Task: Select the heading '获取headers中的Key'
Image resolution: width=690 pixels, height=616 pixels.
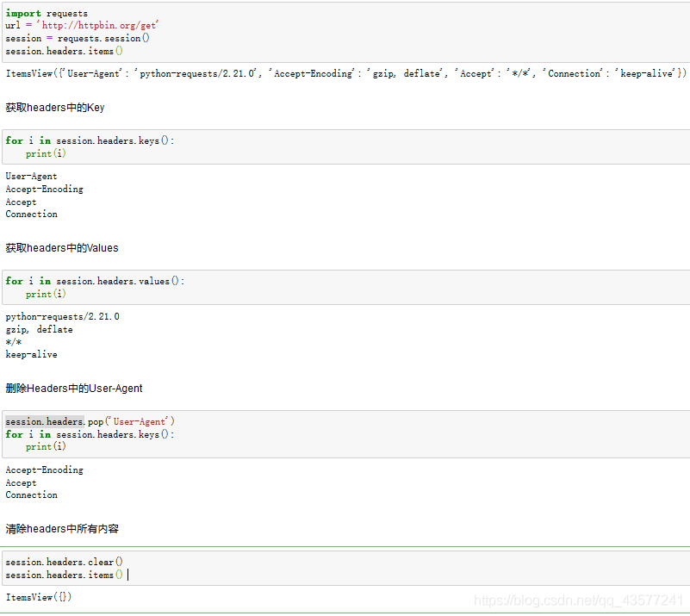Action: (55, 108)
